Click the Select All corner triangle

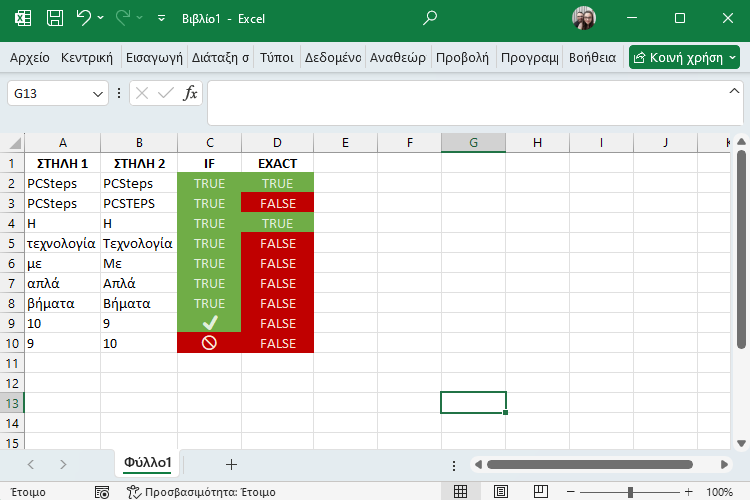[13, 143]
